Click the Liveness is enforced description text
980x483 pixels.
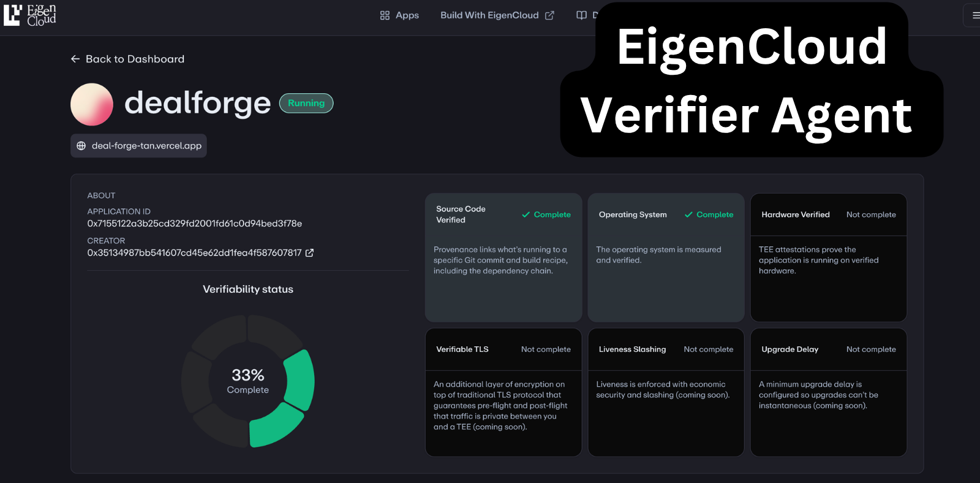click(663, 390)
